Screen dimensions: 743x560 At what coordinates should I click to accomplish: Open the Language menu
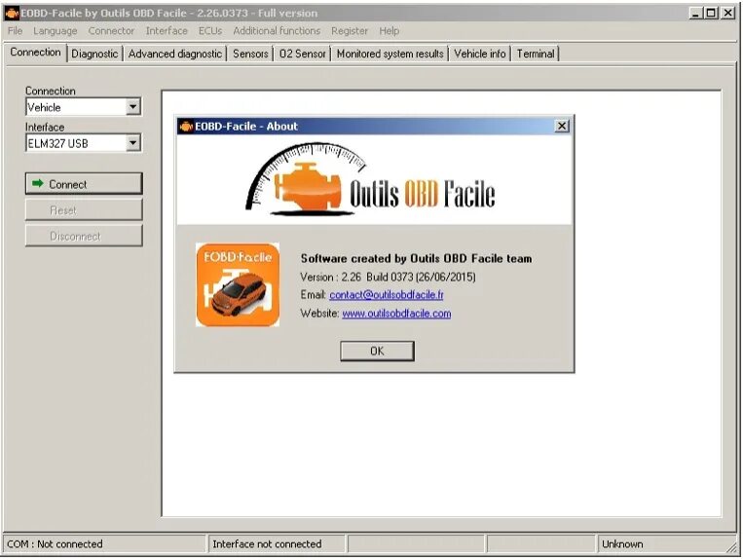click(x=55, y=31)
